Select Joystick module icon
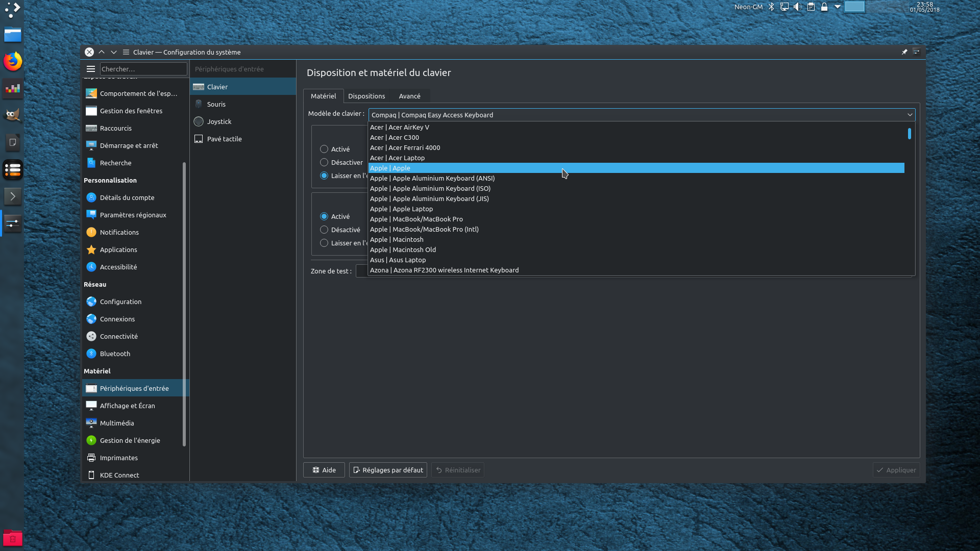The image size is (980, 551). (199, 121)
